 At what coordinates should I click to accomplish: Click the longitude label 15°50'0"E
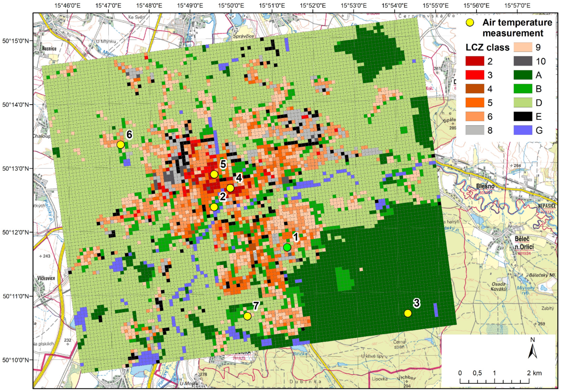(x=231, y=6)
